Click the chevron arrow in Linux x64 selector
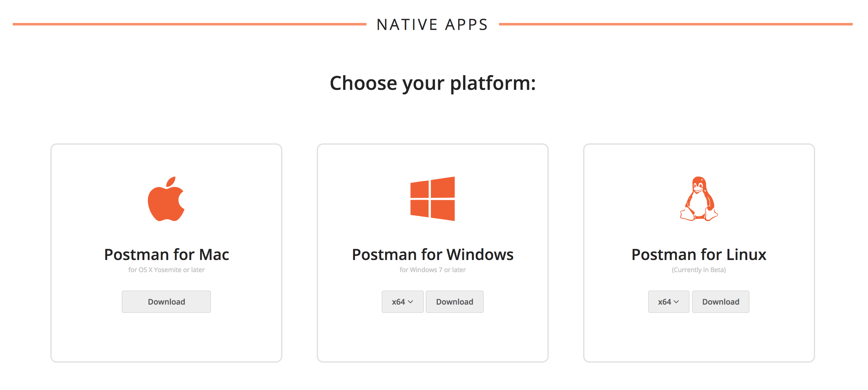The width and height of the screenshot is (868, 390). [x=676, y=302]
